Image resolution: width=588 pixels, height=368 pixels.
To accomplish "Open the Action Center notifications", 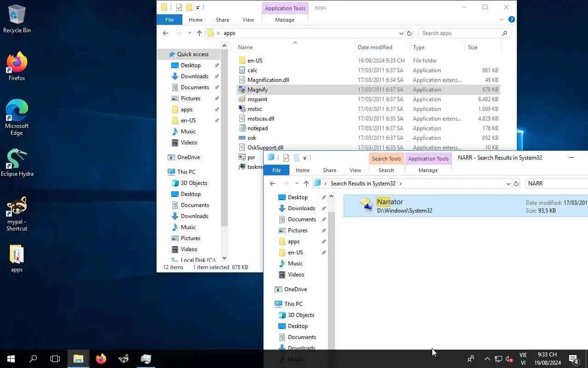I will (x=574, y=359).
